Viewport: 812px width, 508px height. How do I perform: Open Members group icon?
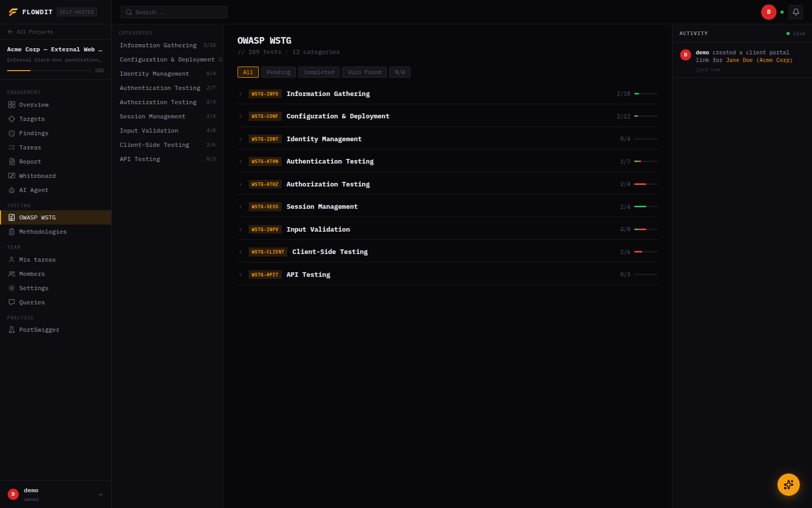[x=12, y=274]
